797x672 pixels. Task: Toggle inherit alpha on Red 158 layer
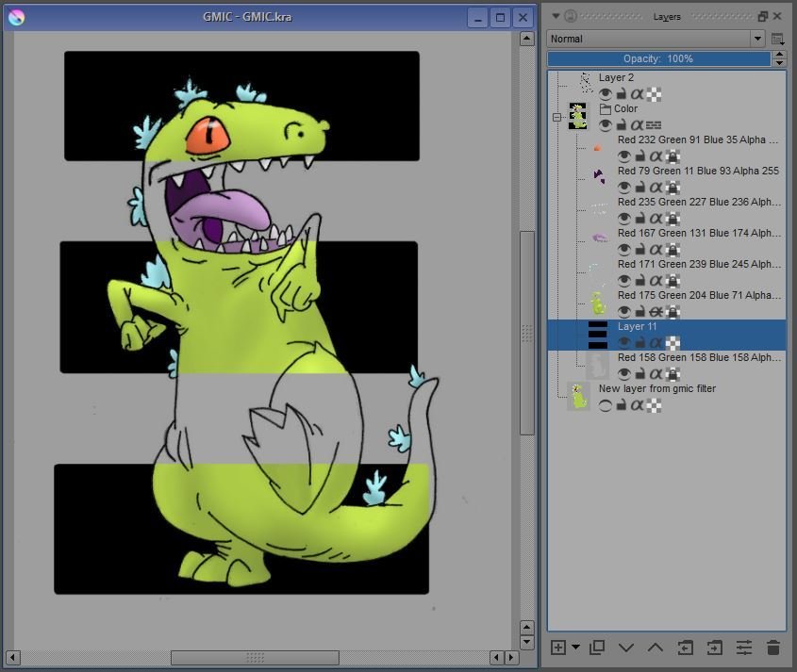click(656, 374)
